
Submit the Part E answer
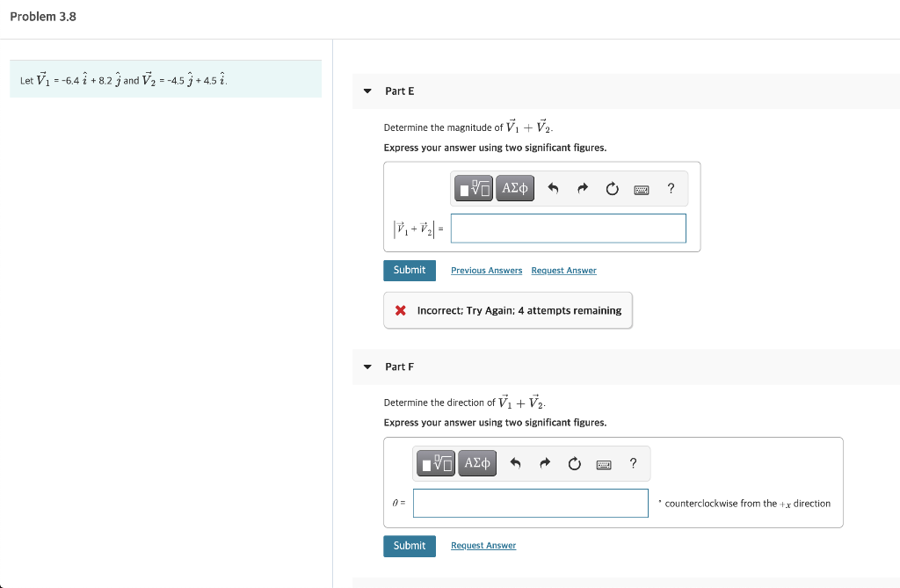[x=410, y=271]
